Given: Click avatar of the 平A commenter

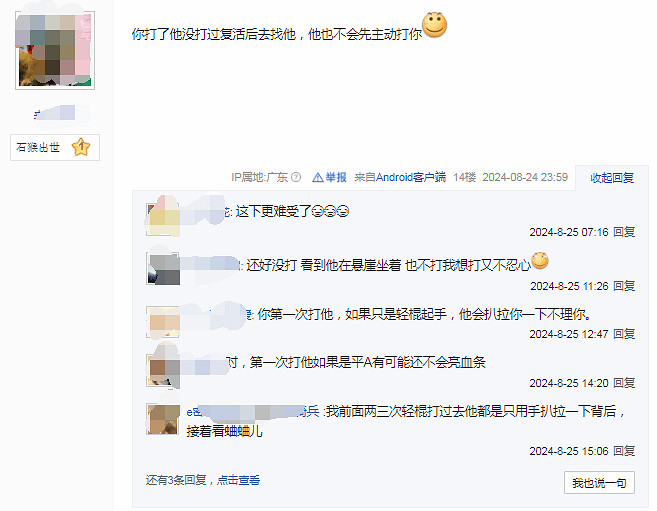Looking at the screenshot, I should (x=163, y=370).
